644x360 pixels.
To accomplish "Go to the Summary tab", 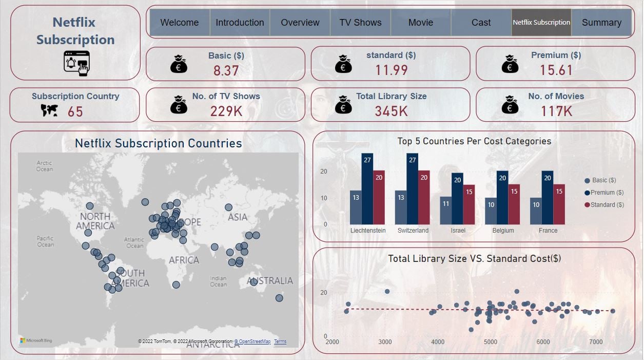I will (601, 23).
